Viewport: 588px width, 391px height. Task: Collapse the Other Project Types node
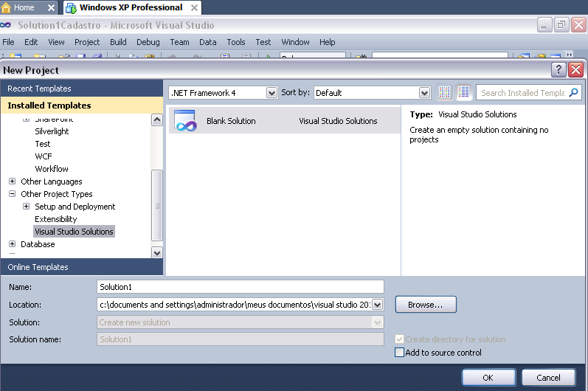[x=13, y=194]
